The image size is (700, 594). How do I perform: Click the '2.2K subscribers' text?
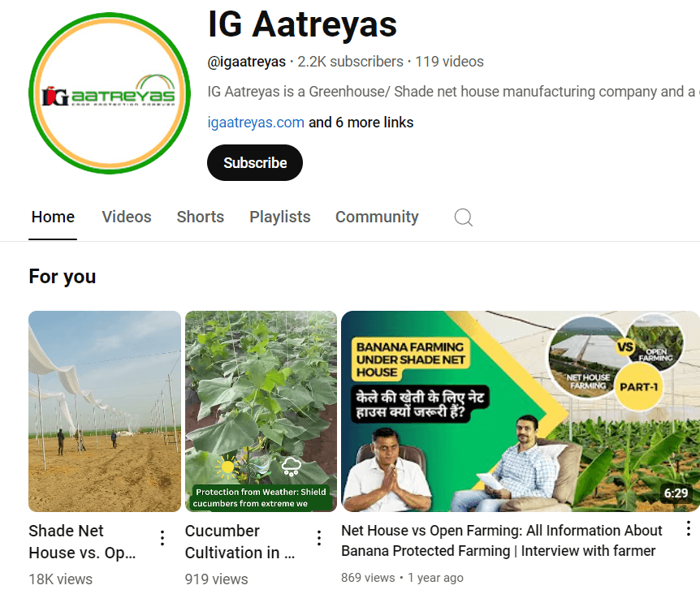[351, 62]
